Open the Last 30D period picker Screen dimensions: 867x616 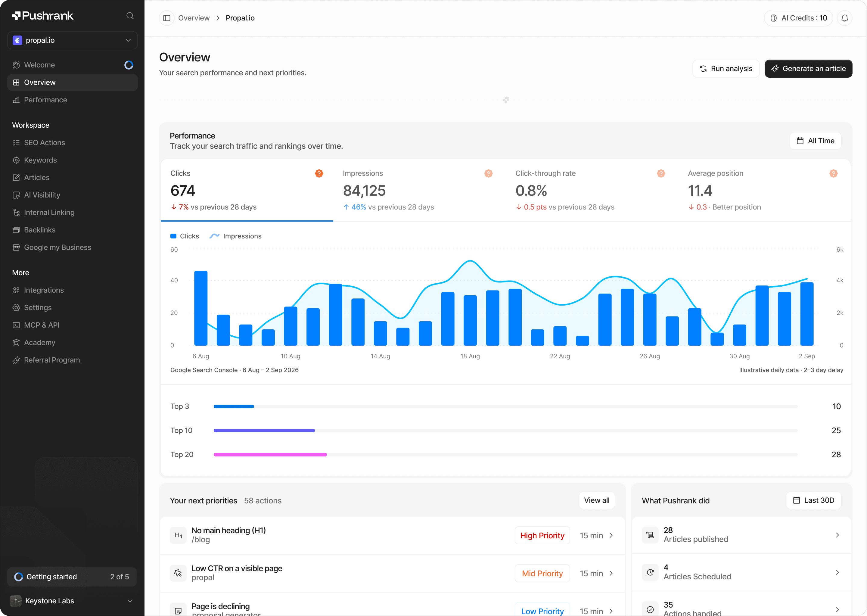813,500
